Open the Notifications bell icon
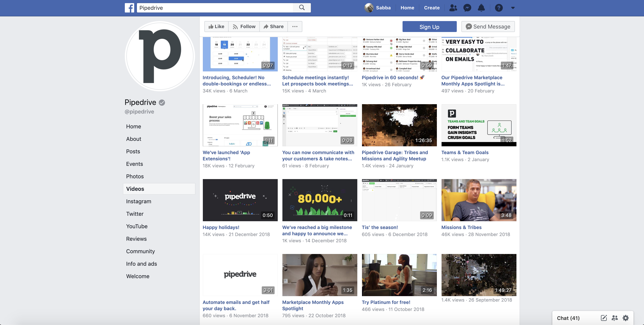This screenshot has height=325, width=644. coord(481,8)
